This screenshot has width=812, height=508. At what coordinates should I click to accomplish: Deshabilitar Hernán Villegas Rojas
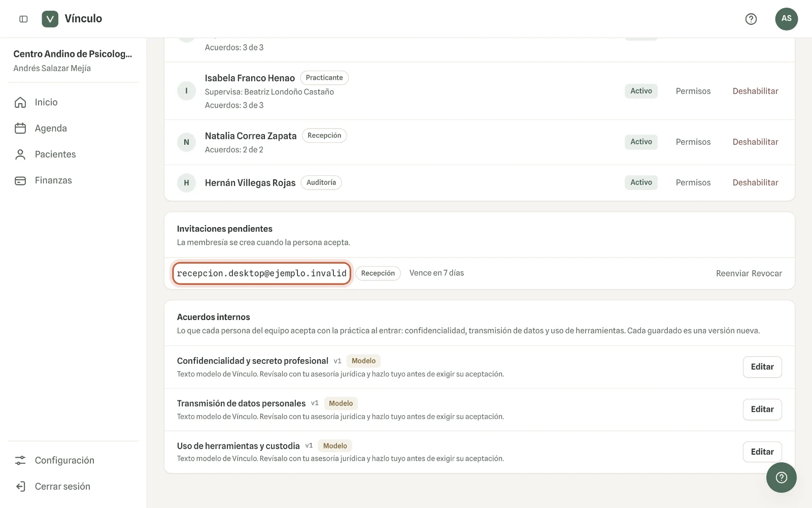pyautogui.click(x=755, y=182)
